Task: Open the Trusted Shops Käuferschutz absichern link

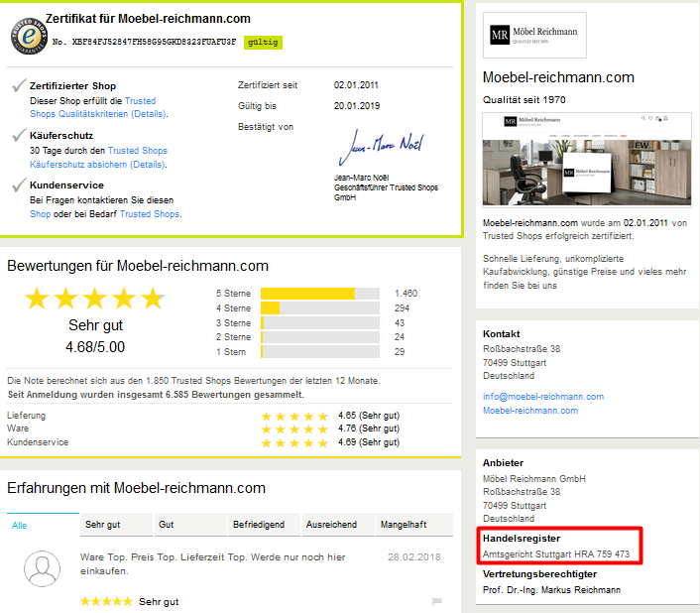Action: coord(98,157)
